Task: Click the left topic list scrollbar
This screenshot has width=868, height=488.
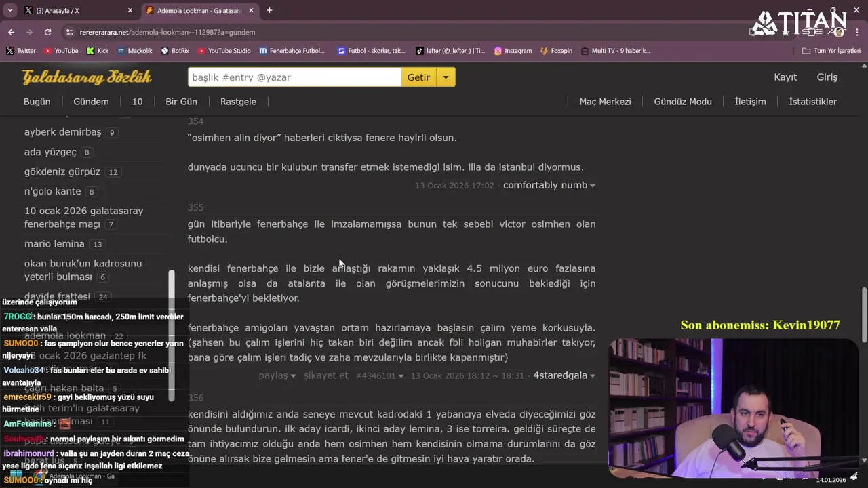Action: 172,337
